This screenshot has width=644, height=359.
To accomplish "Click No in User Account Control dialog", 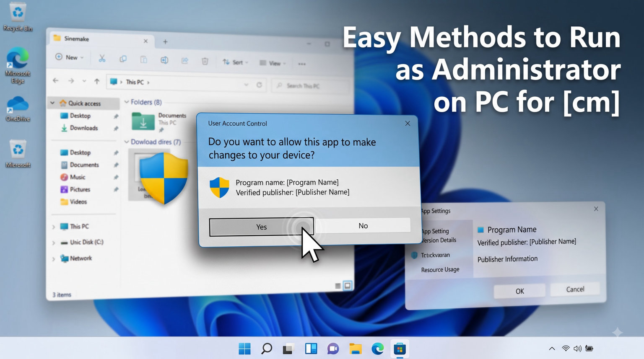I will pos(363,226).
